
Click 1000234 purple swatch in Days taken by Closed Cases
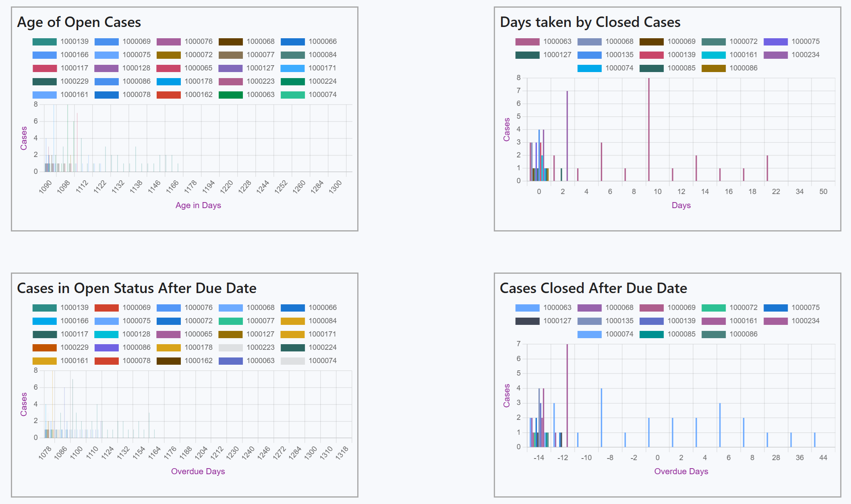(x=776, y=55)
